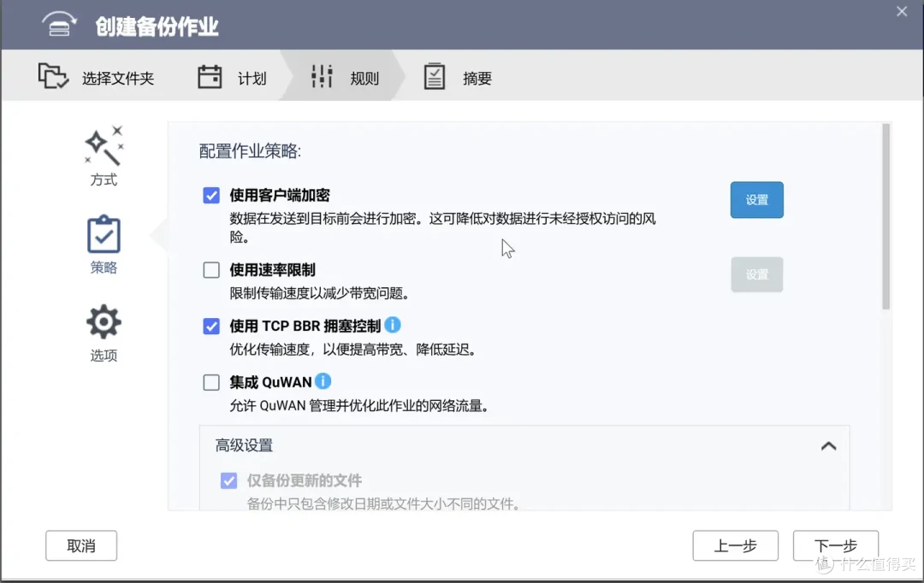Click the 取消 button
This screenshot has width=924, height=583.
tap(81, 546)
